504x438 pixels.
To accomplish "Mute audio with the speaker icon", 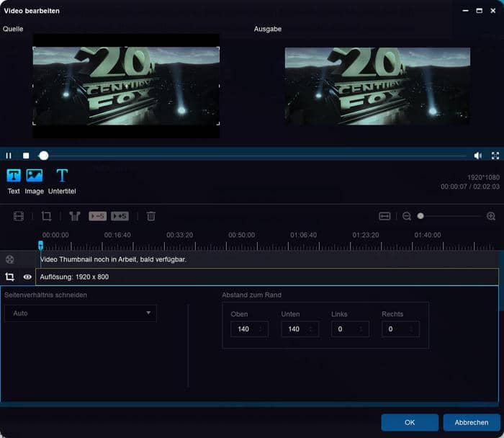I will coord(477,156).
